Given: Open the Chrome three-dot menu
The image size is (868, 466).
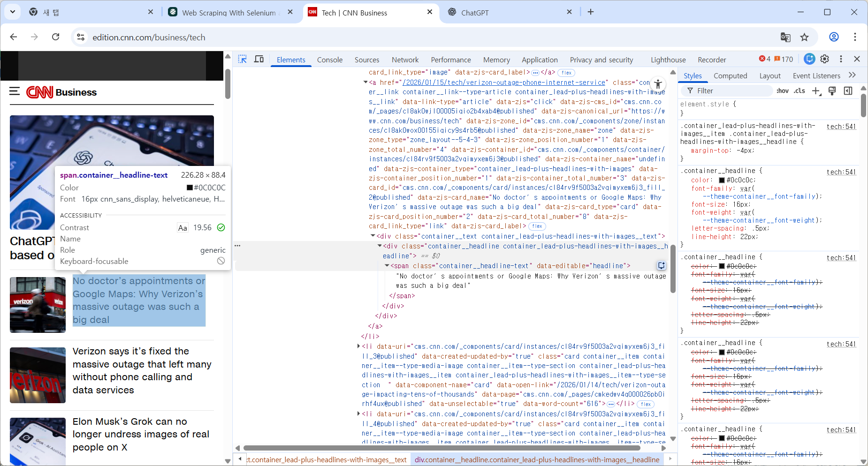Looking at the screenshot, I should coord(855,37).
